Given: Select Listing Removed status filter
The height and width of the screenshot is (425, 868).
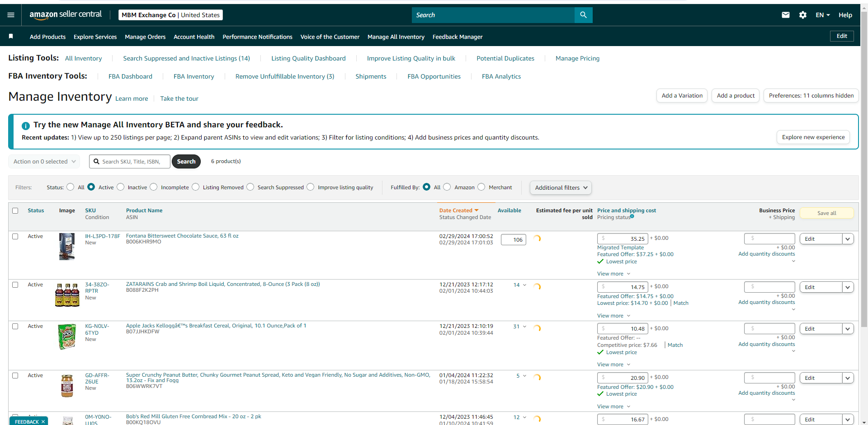Looking at the screenshot, I should pos(195,187).
